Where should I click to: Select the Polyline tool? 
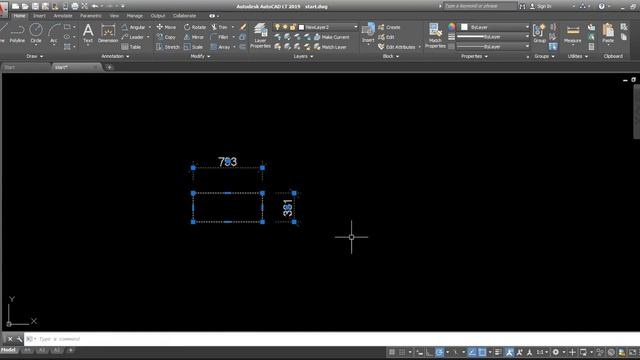coord(17,33)
